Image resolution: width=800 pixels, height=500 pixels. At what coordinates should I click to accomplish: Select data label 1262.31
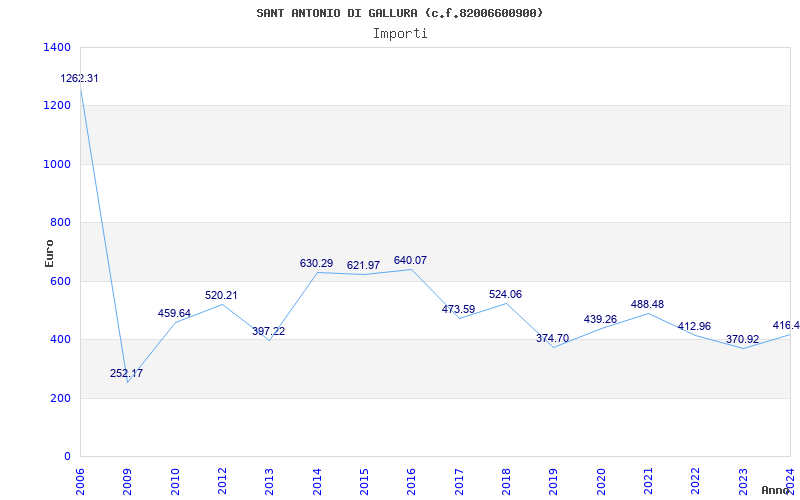80,79
